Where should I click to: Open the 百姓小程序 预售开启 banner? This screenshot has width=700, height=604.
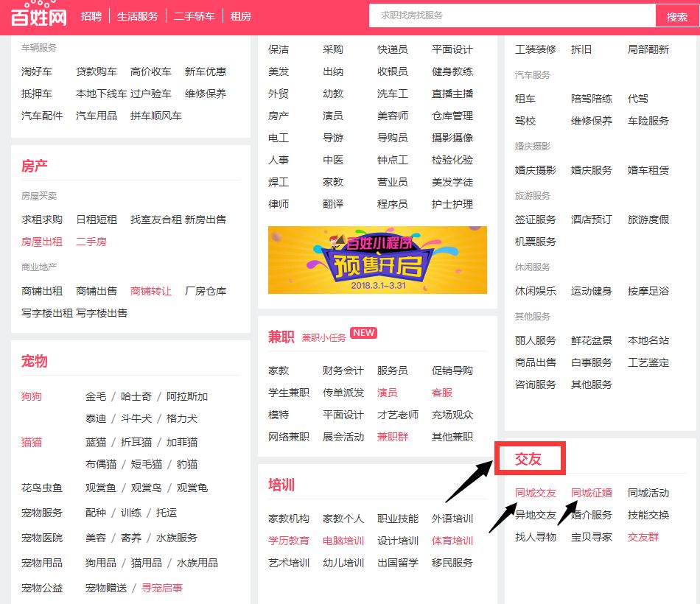(x=377, y=260)
